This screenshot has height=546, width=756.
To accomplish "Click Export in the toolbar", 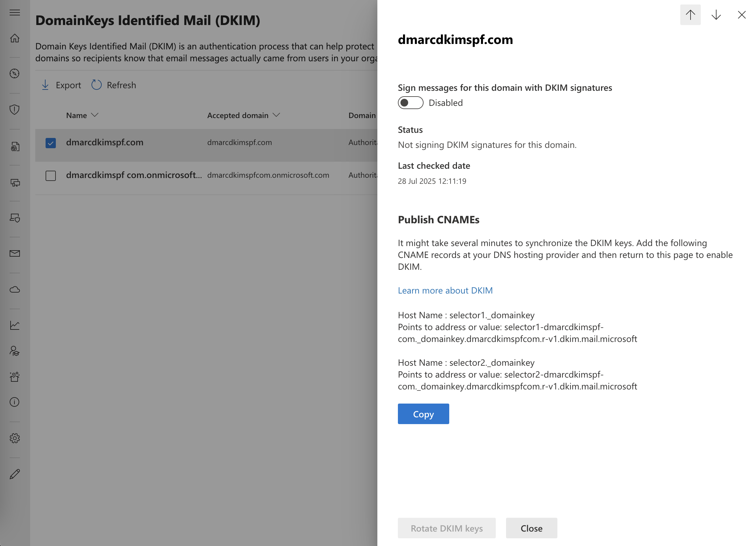I will 61,85.
